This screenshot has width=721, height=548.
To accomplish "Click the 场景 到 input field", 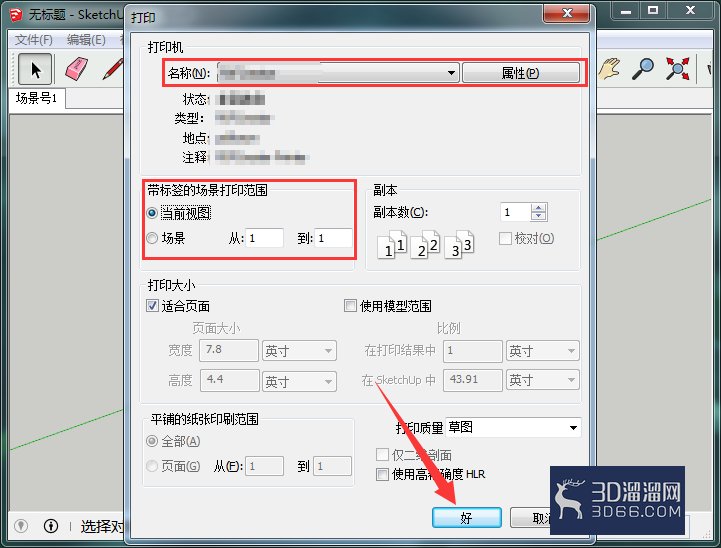I will [x=334, y=238].
